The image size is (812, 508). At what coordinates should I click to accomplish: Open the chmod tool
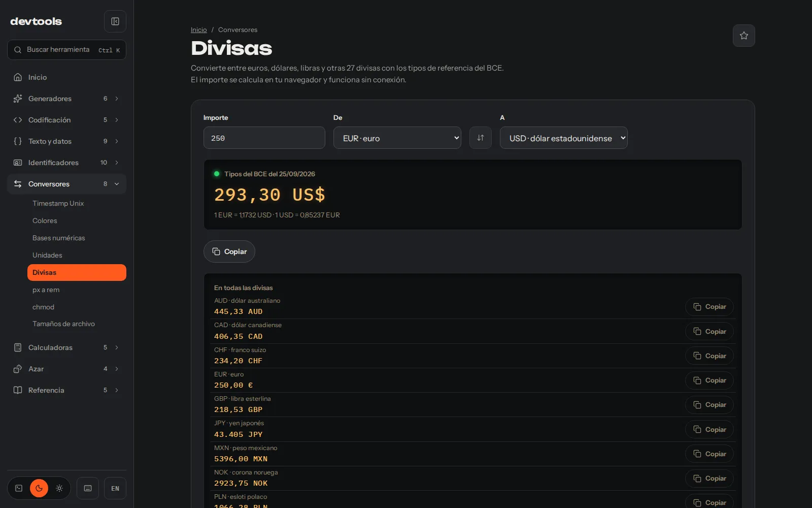pos(77,307)
